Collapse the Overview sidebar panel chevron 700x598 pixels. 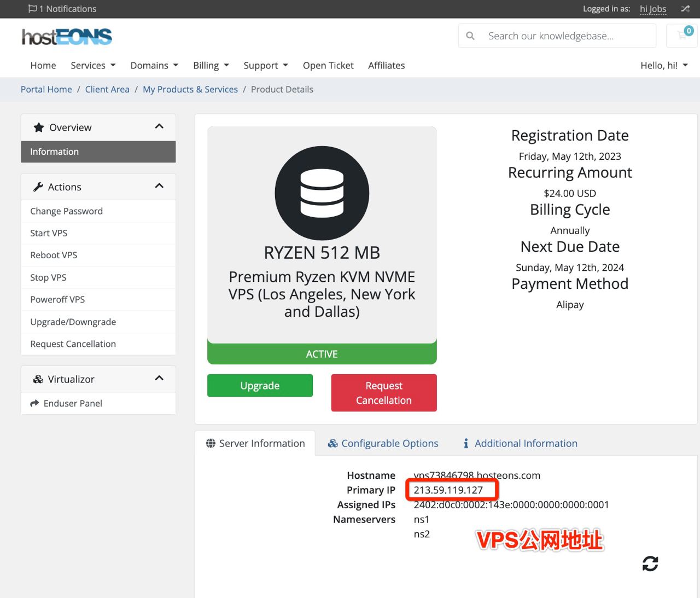(x=159, y=126)
